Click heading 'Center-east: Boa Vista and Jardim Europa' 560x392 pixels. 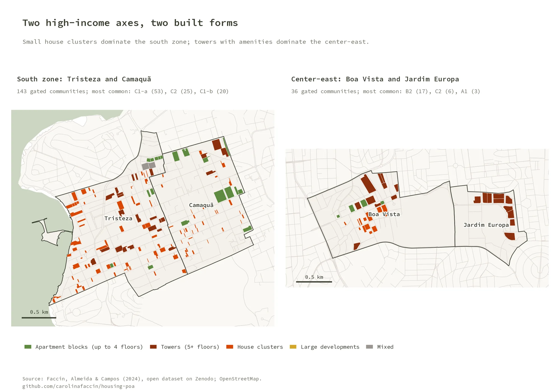[x=375, y=79]
